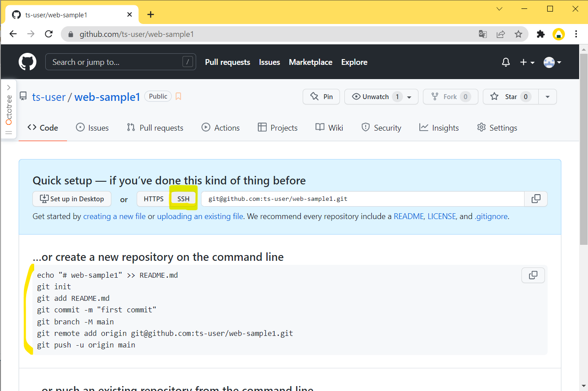The width and height of the screenshot is (588, 391).
Task: Open the GitHub homepage via Octocat logo
Action: (x=28, y=62)
